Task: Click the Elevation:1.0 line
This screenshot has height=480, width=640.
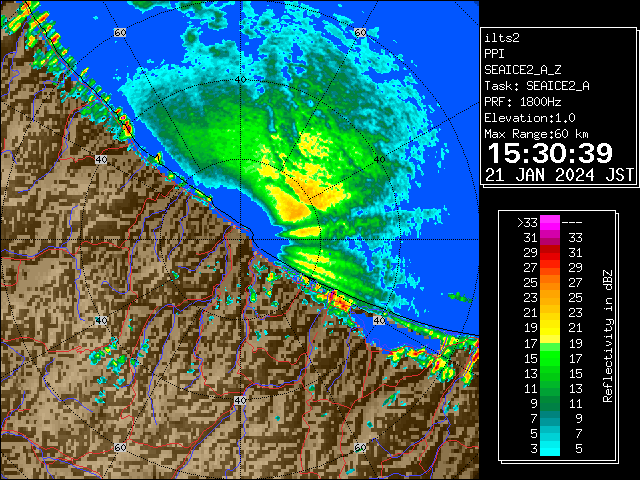Action: click(530, 118)
